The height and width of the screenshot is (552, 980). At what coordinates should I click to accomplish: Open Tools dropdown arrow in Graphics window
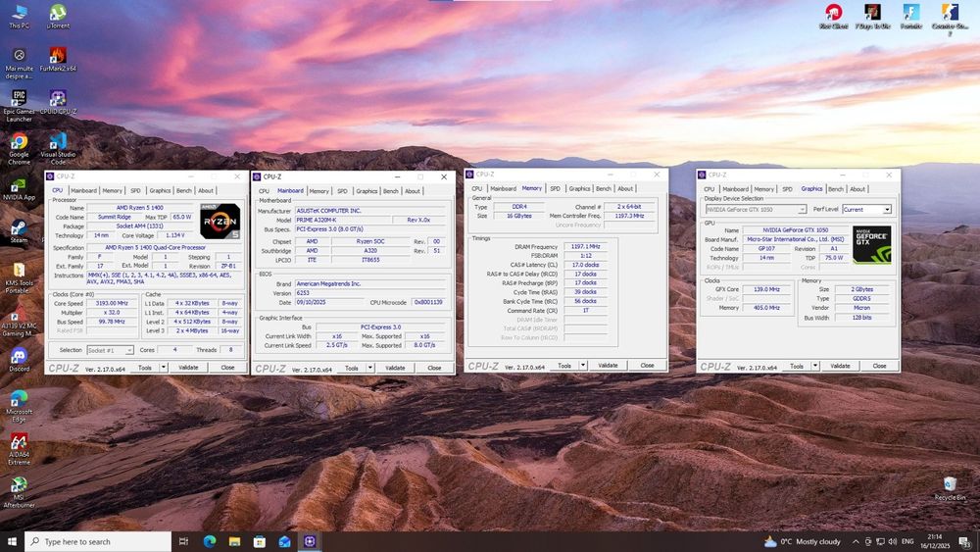click(x=815, y=366)
